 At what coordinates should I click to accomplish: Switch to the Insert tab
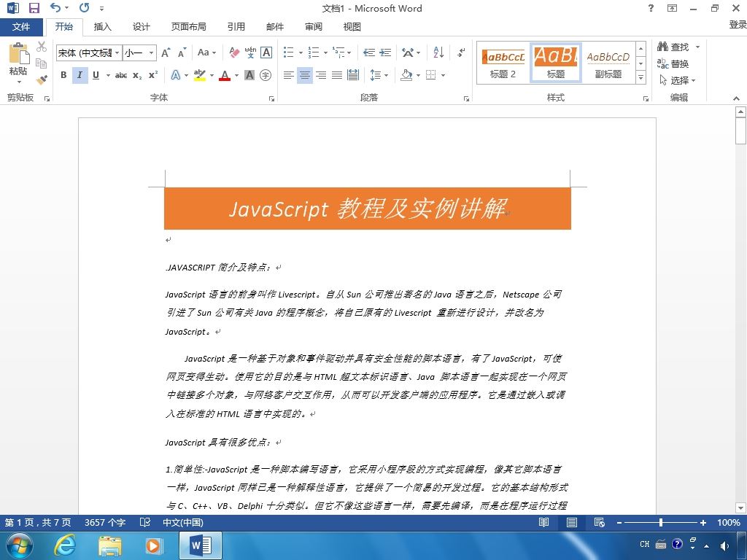click(102, 27)
